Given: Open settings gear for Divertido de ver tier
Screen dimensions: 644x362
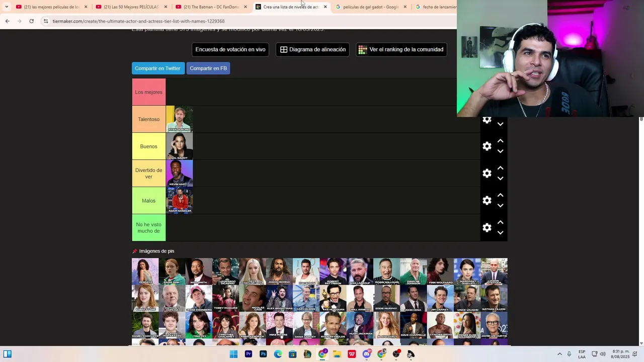Looking at the screenshot, I should [x=487, y=173].
